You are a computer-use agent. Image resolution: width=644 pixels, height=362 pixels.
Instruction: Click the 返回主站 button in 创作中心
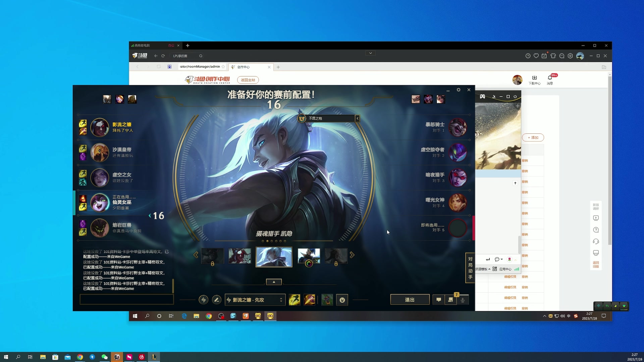point(248,80)
